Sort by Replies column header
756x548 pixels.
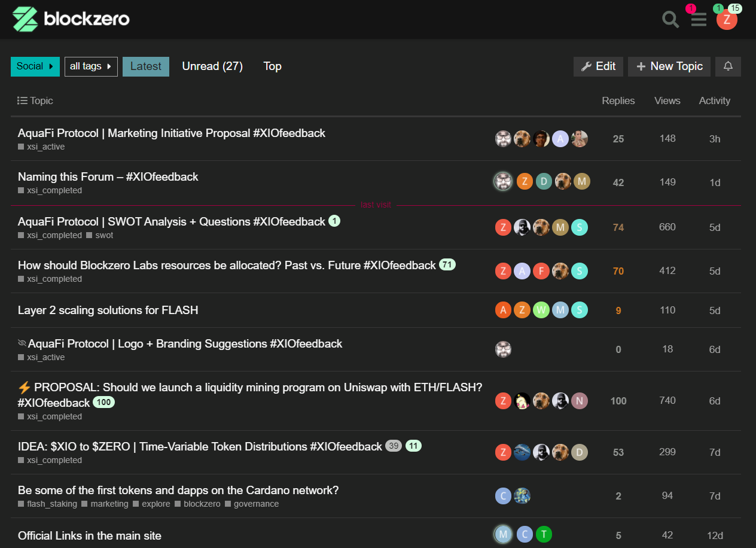coord(618,101)
